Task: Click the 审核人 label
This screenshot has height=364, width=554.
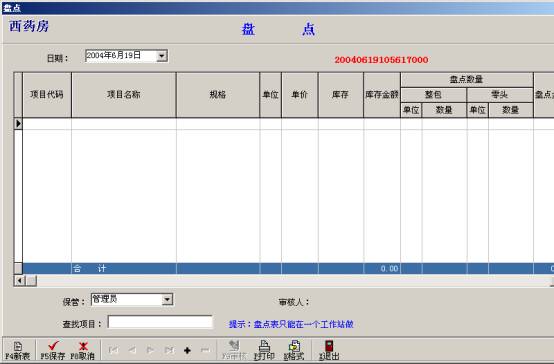Action: click(x=294, y=302)
